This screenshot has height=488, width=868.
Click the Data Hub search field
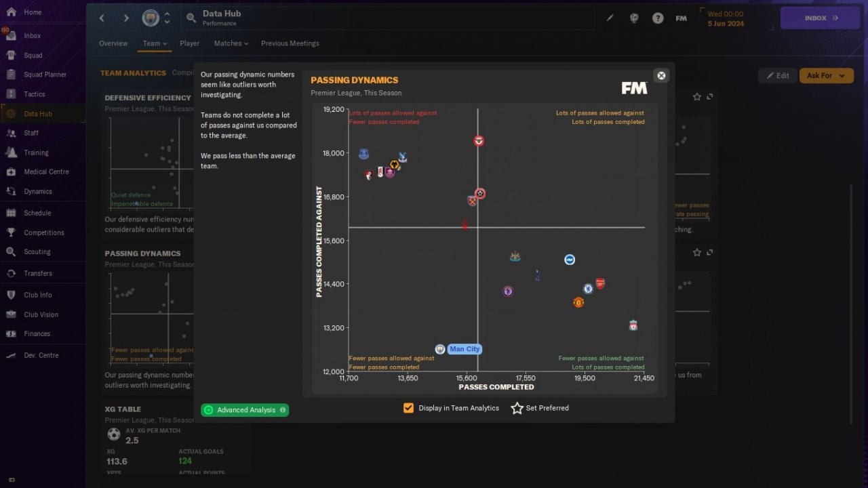(388, 18)
